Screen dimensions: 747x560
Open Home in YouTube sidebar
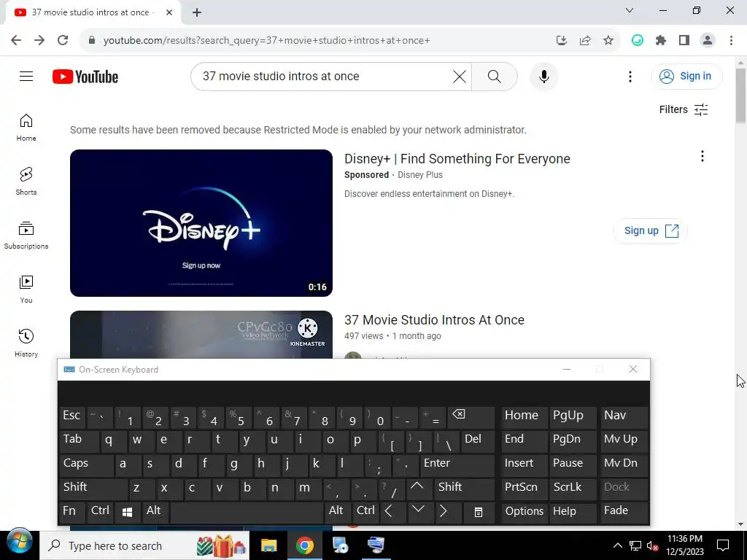tap(26, 128)
